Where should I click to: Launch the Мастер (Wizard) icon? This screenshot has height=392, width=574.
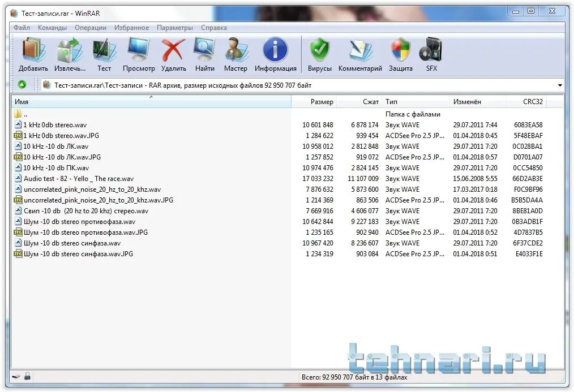coord(235,50)
